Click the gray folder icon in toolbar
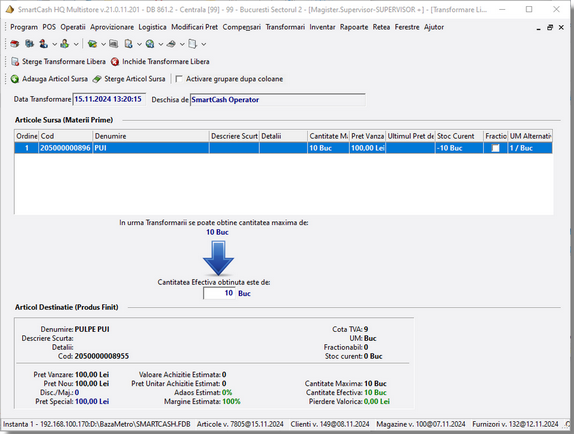Image resolution: width=574 pixels, height=434 pixels. [x=114, y=44]
